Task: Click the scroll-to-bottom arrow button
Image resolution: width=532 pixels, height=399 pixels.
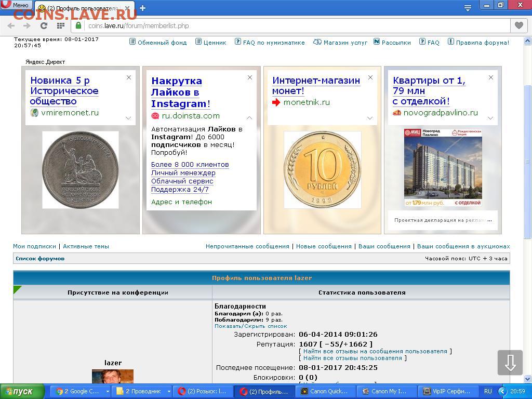Action: tap(510, 363)
